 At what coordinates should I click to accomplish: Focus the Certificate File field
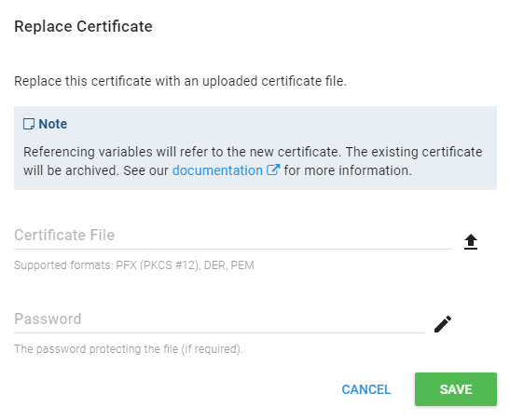click(233, 236)
